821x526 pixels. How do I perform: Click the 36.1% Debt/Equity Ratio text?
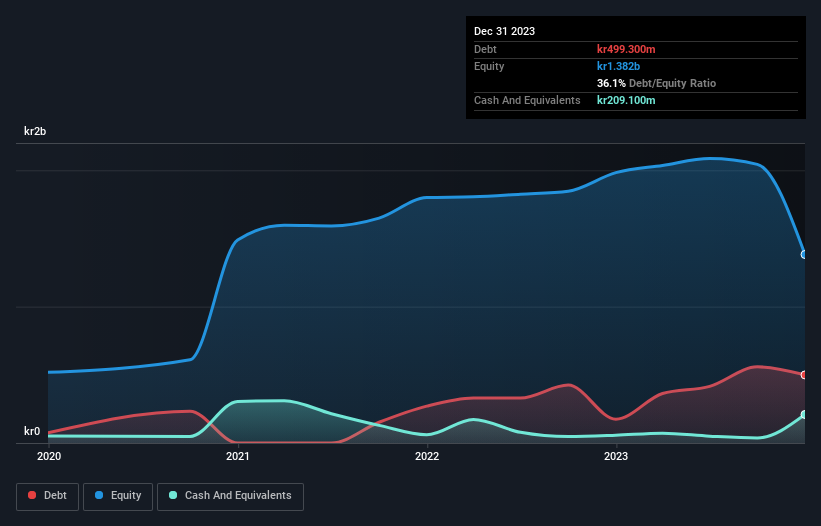[656, 83]
